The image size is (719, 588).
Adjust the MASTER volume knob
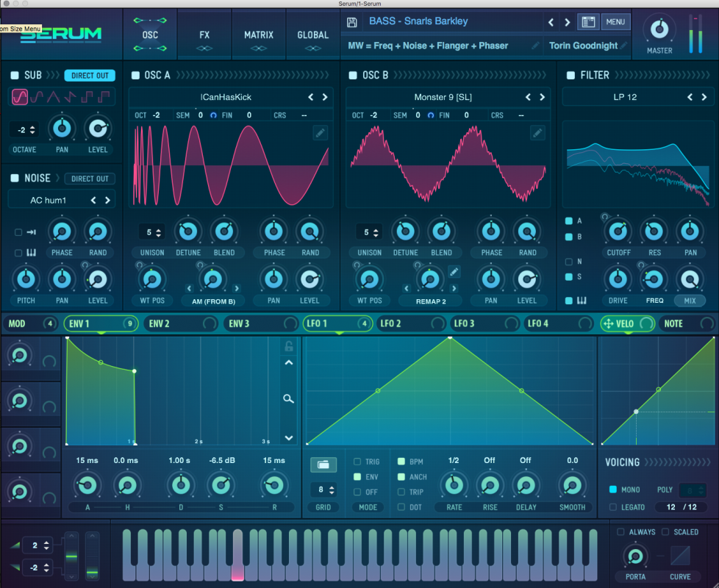point(659,29)
